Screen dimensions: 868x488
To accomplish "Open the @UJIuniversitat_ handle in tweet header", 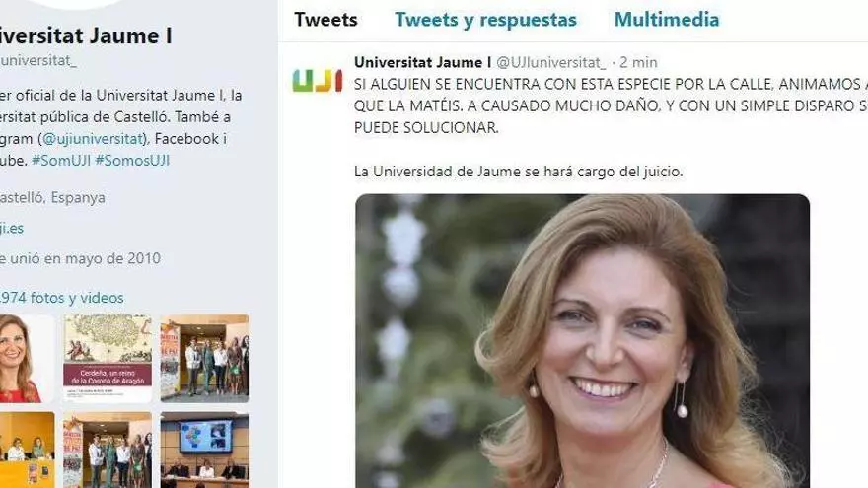I will pyautogui.click(x=550, y=62).
